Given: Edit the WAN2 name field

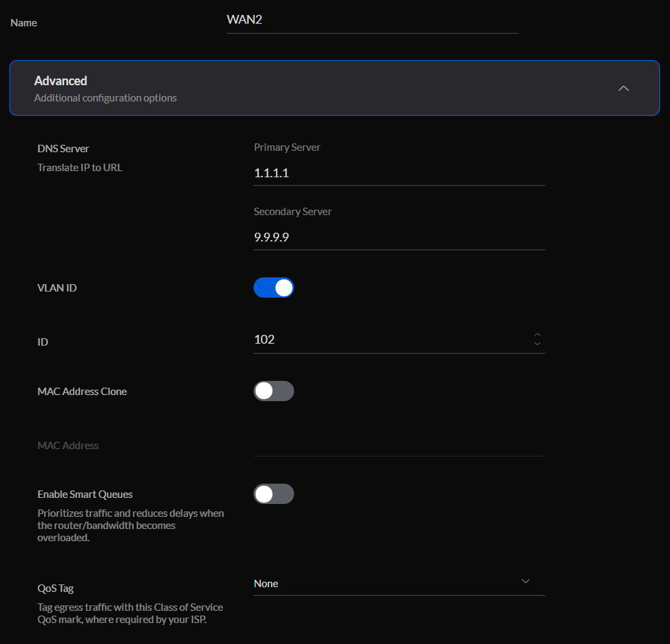Looking at the screenshot, I should coord(372,20).
